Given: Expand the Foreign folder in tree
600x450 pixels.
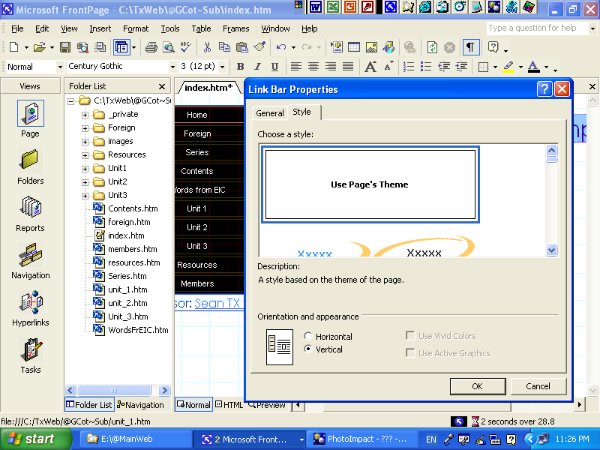Looking at the screenshot, I should tap(85, 128).
